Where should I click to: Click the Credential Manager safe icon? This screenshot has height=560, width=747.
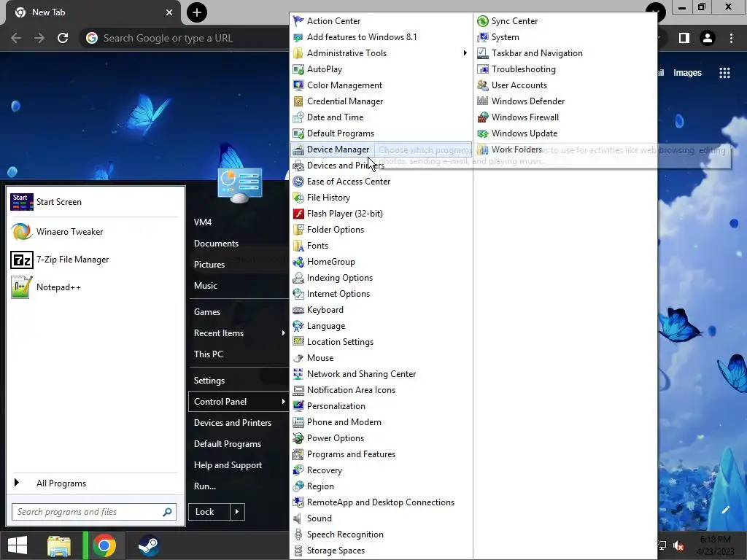298,101
